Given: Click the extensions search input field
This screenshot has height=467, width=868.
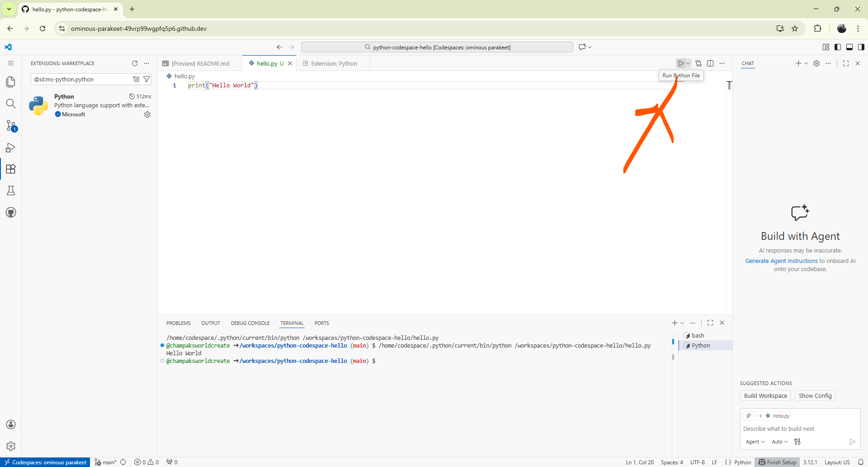Looking at the screenshot, I should tap(81, 79).
